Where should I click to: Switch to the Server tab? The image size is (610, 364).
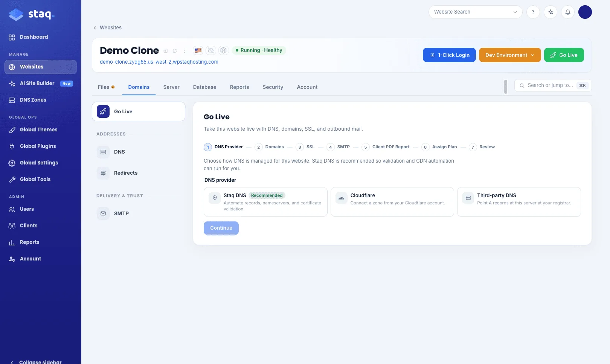[x=171, y=87]
